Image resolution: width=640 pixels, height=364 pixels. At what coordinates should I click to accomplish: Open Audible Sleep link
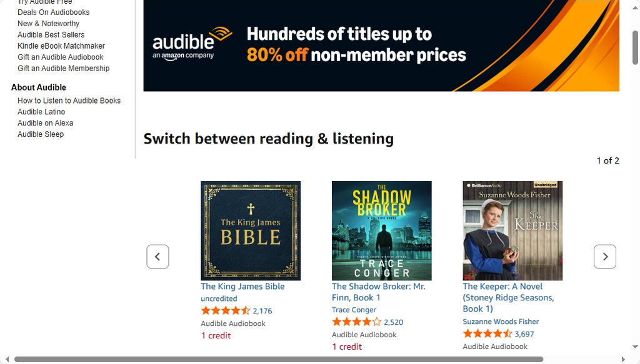(41, 134)
